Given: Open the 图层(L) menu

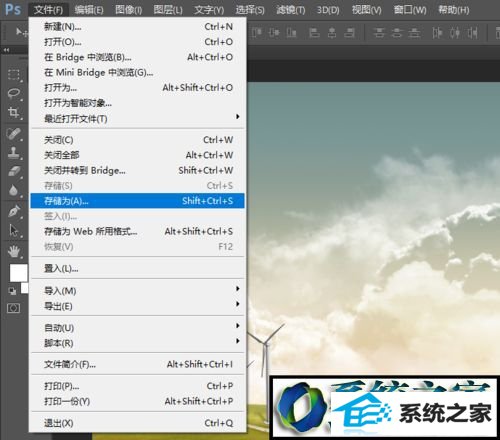Looking at the screenshot, I should coord(168,10).
